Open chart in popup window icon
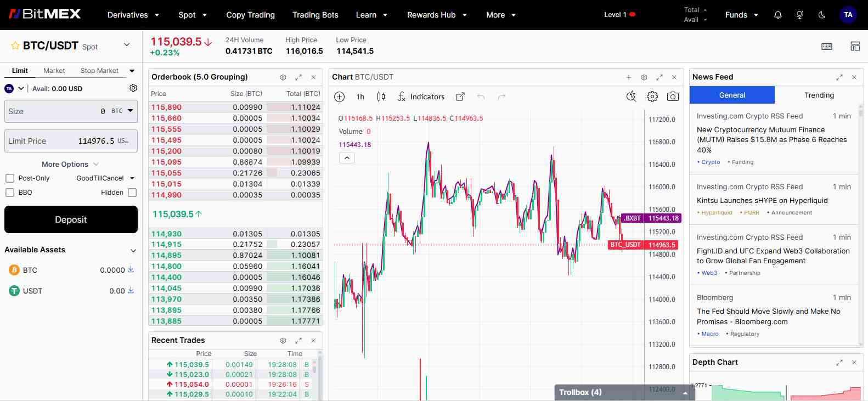 point(460,97)
